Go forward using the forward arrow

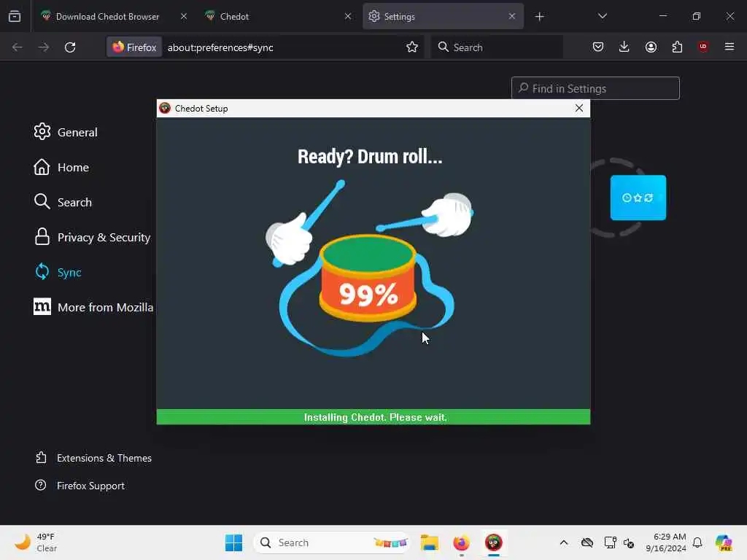pyautogui.click(x=44, y=47)
